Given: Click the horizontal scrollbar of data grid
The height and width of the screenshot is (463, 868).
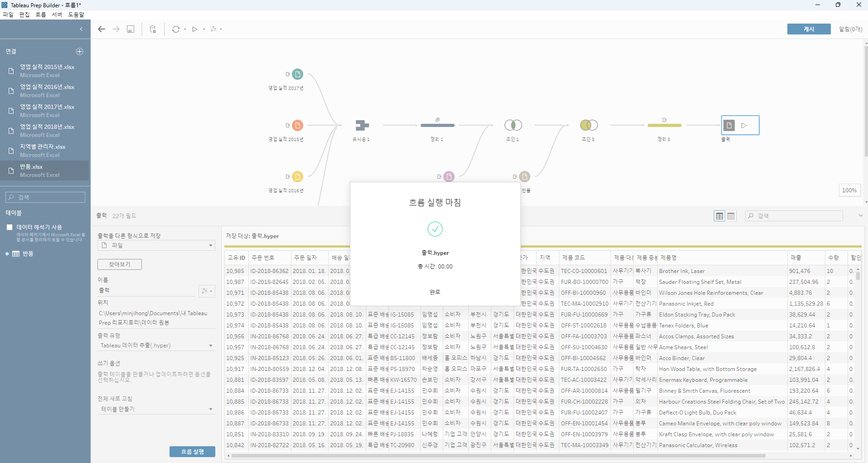Looking at the screenshot, I should click(x=499, y=456).
